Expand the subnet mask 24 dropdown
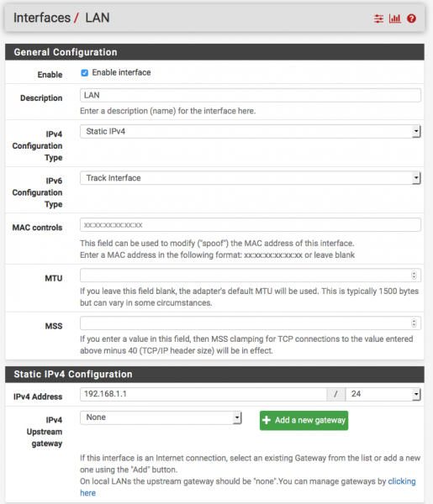 tap(383, 394)
